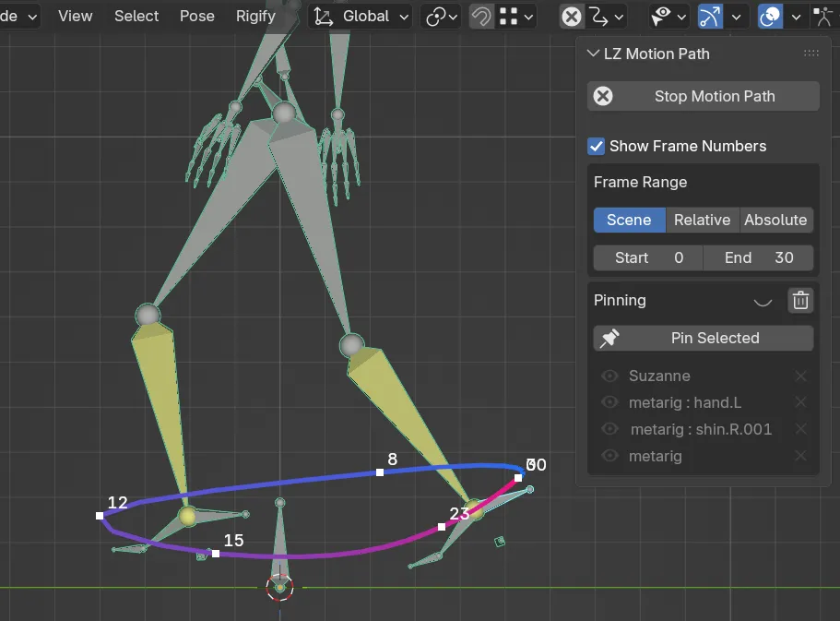The width and height of the screenshot is (840, 621).
Task: Toggle visibility eye for the metarig row
Action: click(609, 456)
